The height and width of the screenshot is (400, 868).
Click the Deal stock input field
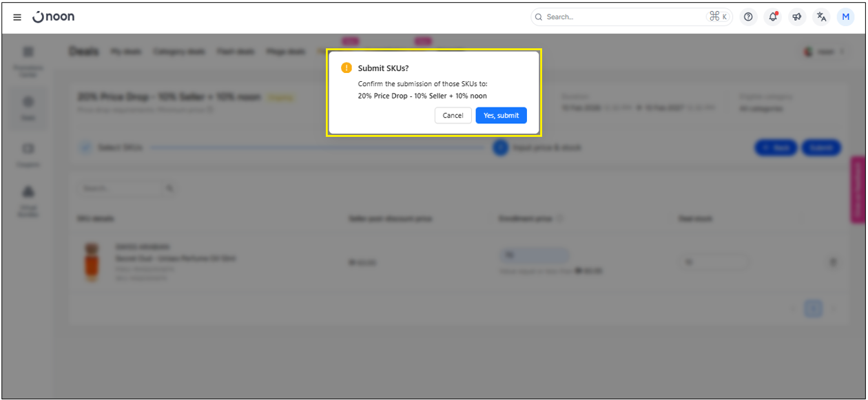point(712,262)
